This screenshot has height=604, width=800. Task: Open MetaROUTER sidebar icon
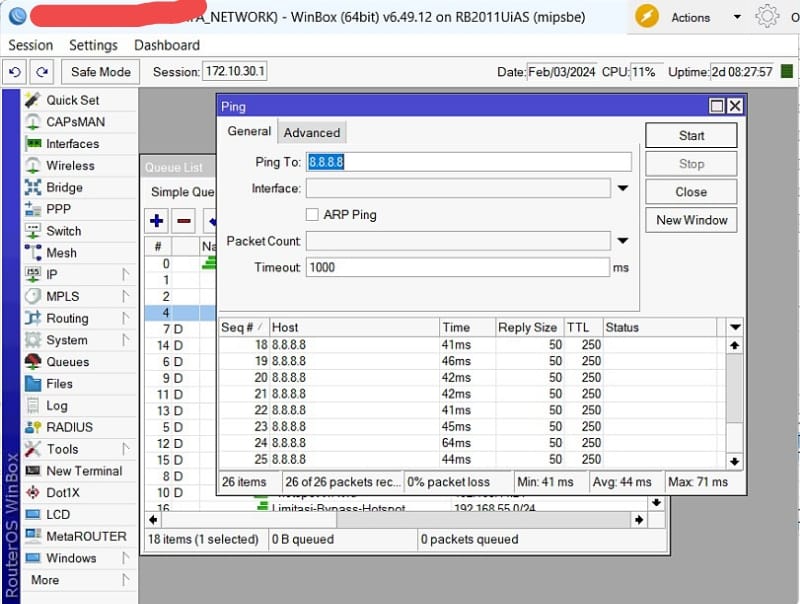[33, 536]
